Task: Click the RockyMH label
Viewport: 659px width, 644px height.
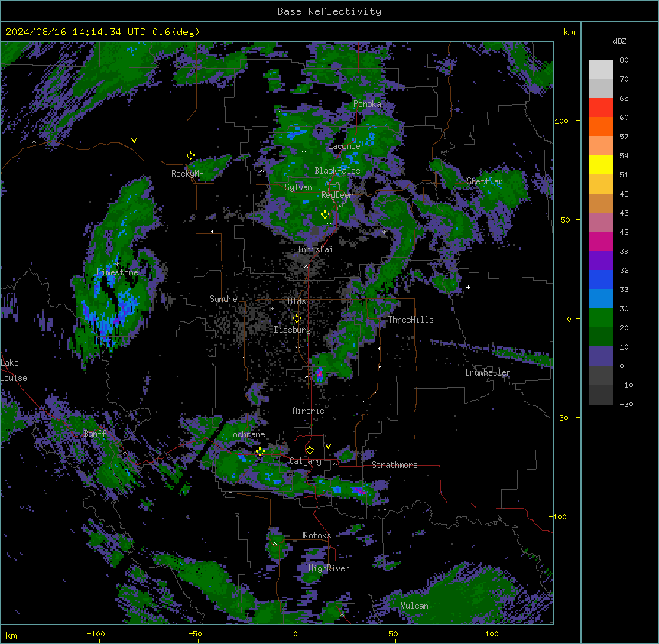Action: 187,174
